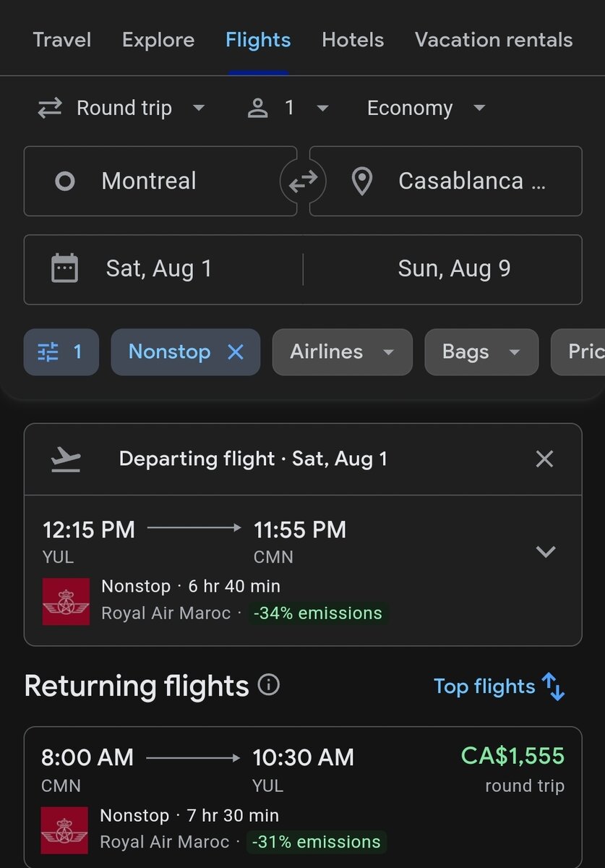Open the Bags filter dropdown

(x=481, y=352)
